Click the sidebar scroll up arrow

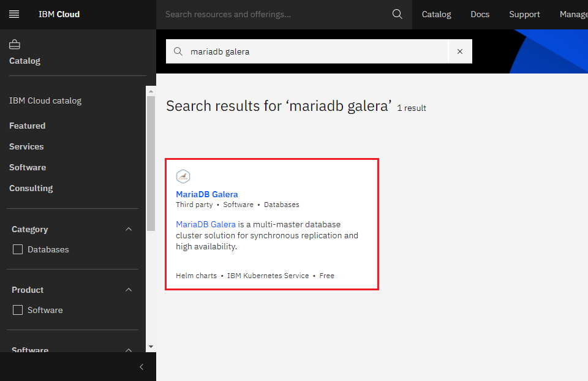(151, 91)
